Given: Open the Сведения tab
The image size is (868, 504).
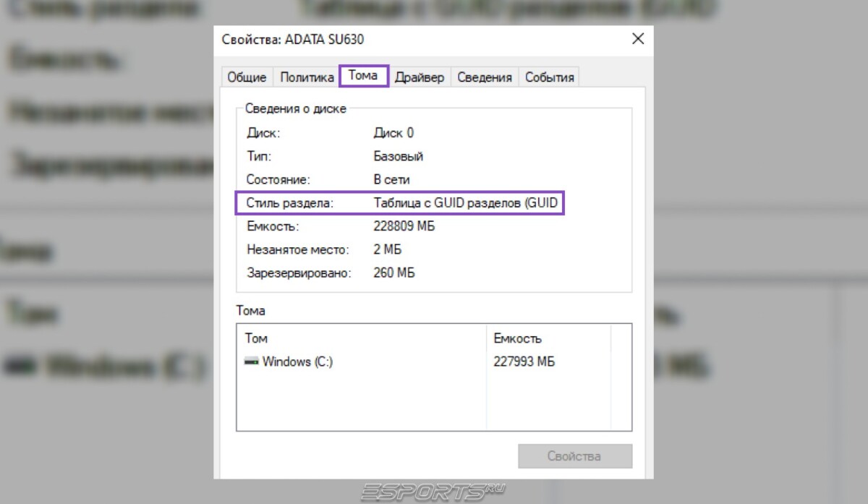Looking at the screenshot, I should [x=484, y=77].
